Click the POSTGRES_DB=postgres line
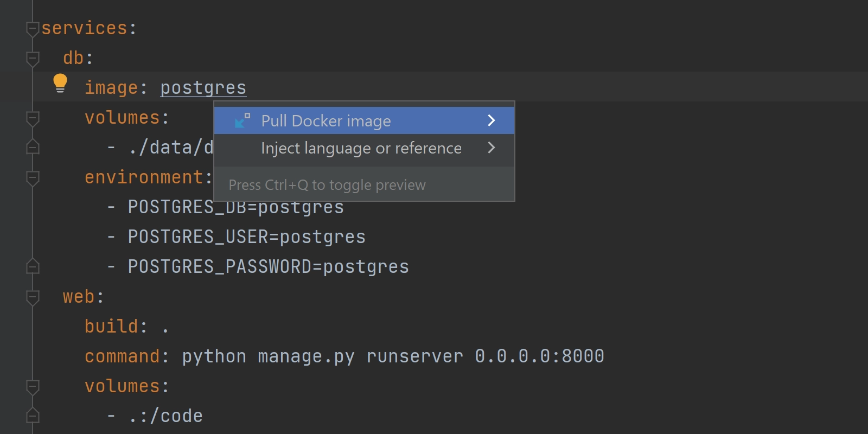The height and width of the screenshot is (434, 868). (236, 207)
